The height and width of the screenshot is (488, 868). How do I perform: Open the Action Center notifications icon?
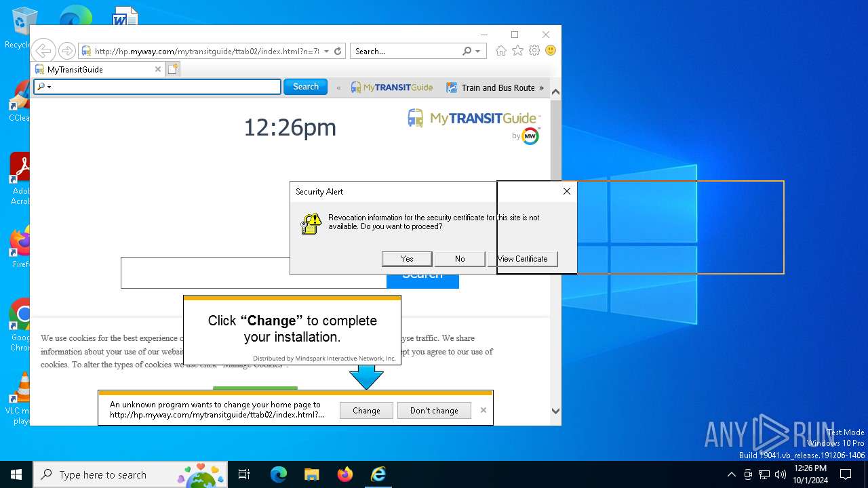[846, 474]
